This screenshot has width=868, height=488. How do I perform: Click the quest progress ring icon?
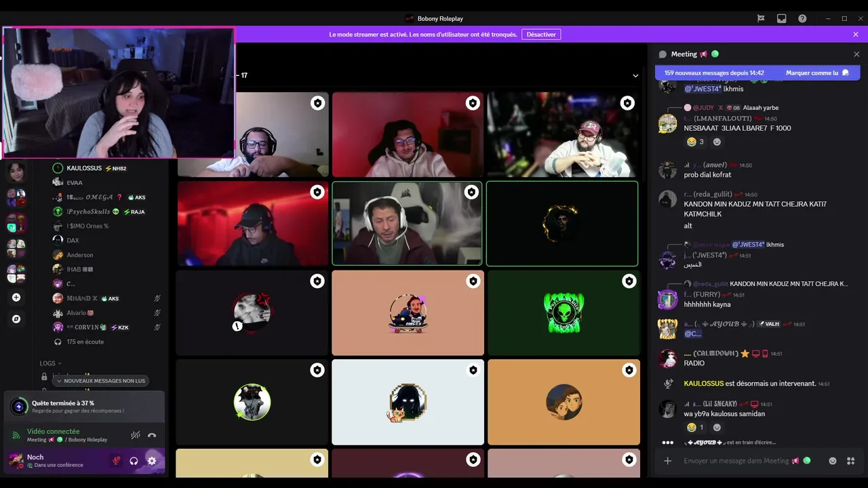pyautogui.click(x=19, y=407)
